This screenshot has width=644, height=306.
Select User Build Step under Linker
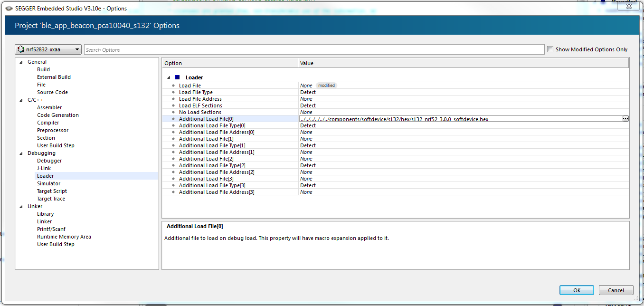pos(56,244)
